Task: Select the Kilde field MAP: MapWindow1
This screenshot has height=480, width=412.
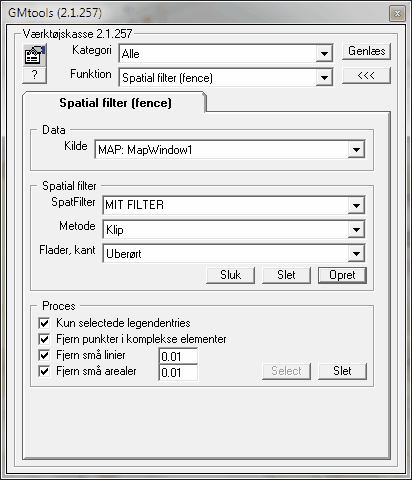Action: tap(230, 150)
